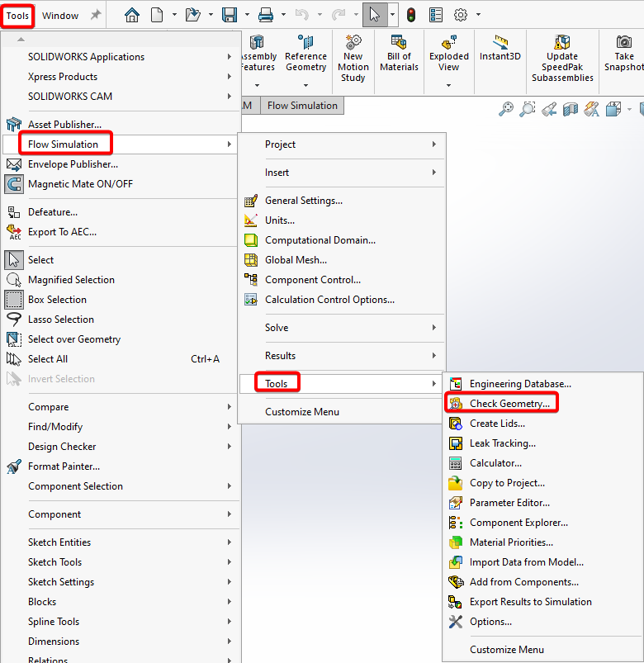Toggle Box Selection mode
Screen dimensions: 644x663
point(121,300)
